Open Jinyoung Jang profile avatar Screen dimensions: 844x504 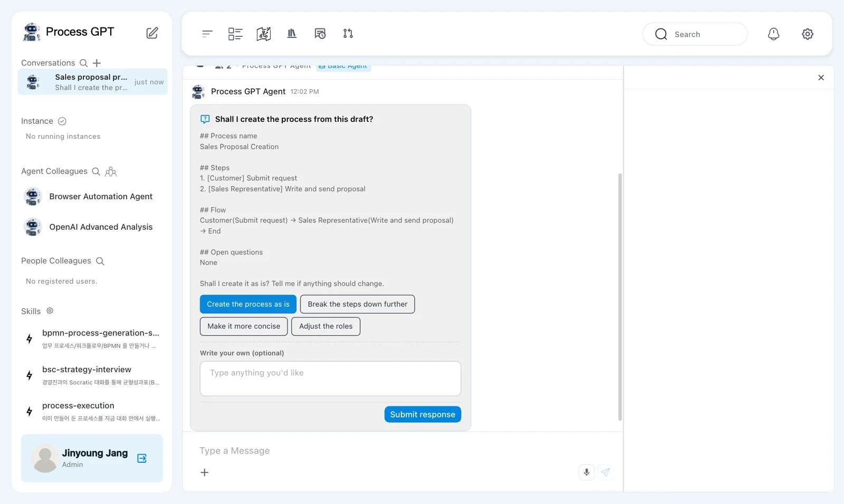45,458
